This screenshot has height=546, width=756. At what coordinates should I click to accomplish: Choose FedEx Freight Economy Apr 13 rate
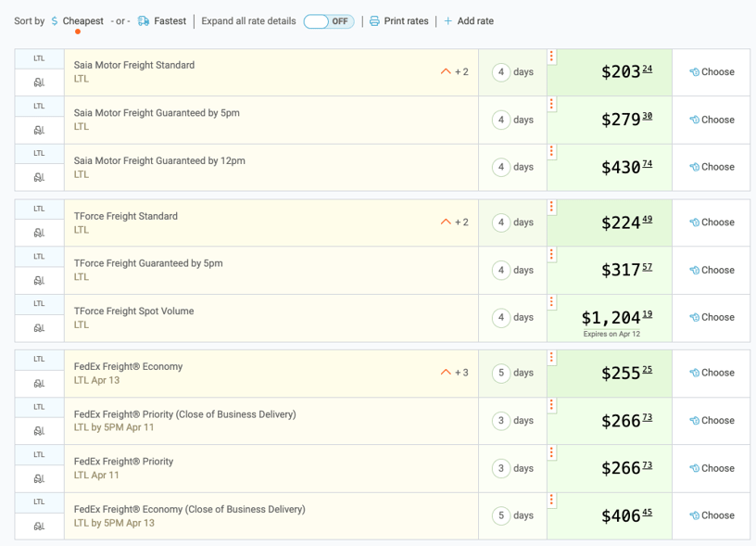pos(712,373)
